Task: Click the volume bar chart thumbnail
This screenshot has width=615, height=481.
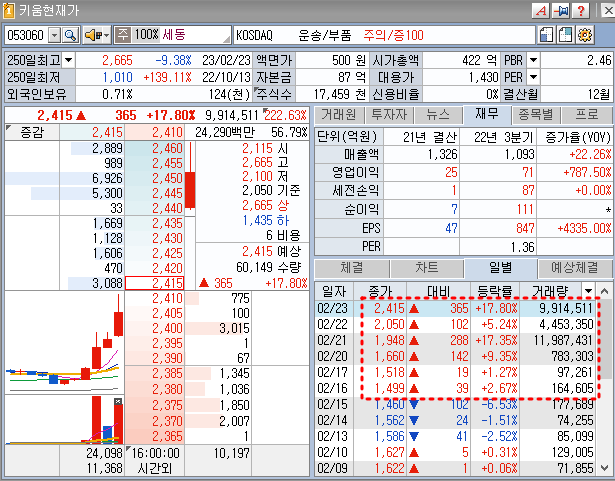Action: coord(64,419)
